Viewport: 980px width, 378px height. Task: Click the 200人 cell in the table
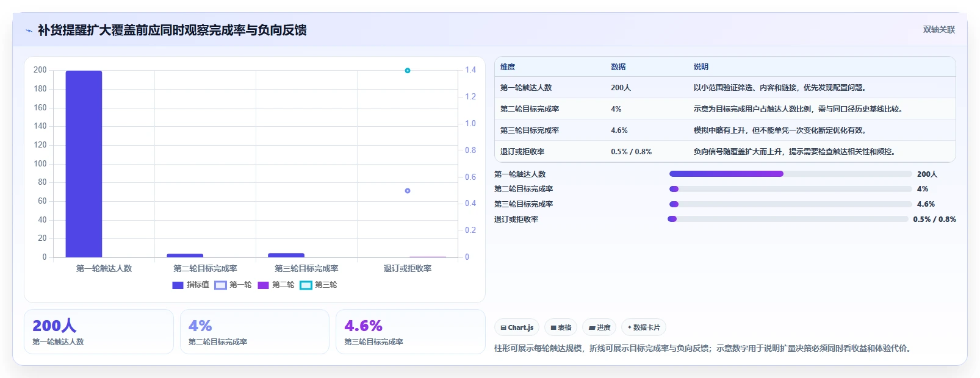click(x=621, y=88)
